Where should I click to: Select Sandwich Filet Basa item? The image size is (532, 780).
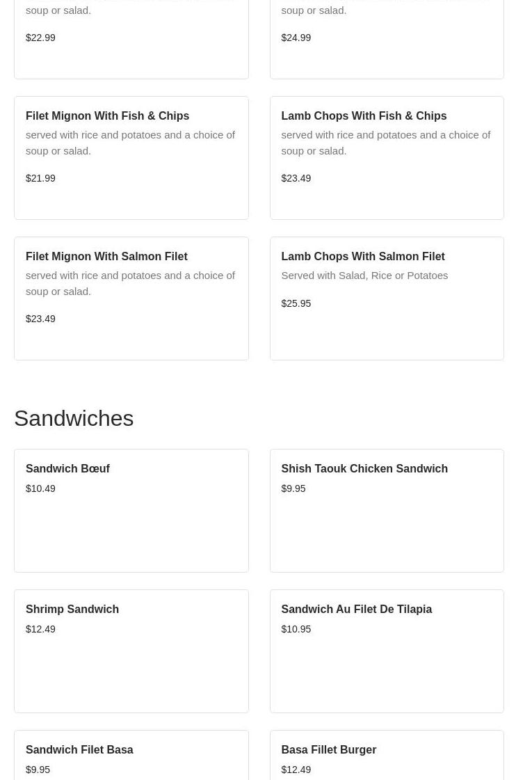coord(79,750)
